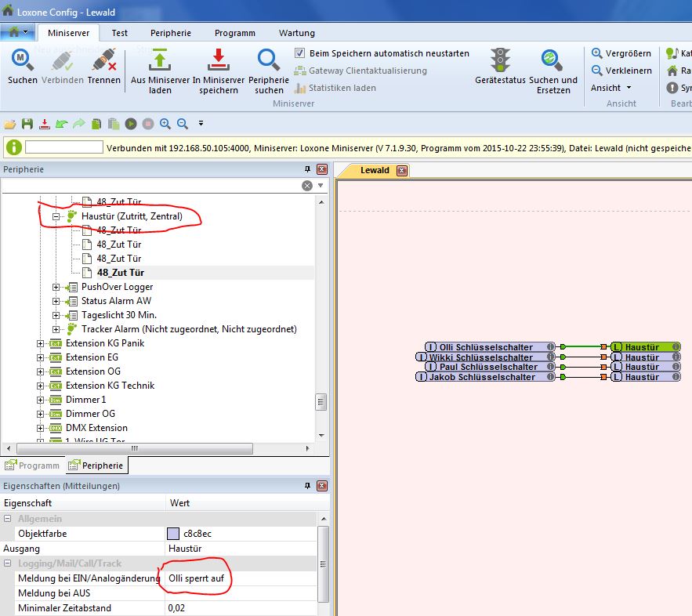Toggle Beim Speichern automatisch neustarten checkbox

click(x=299, y=53)
